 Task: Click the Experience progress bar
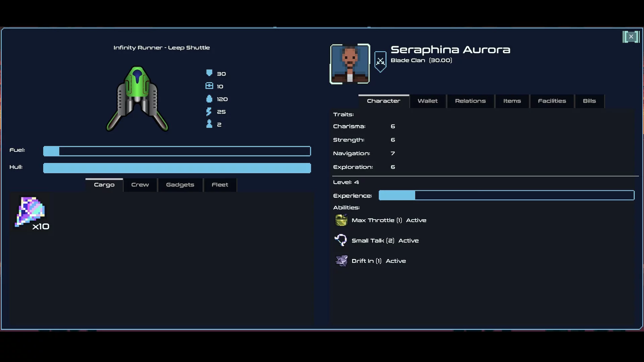506,195
